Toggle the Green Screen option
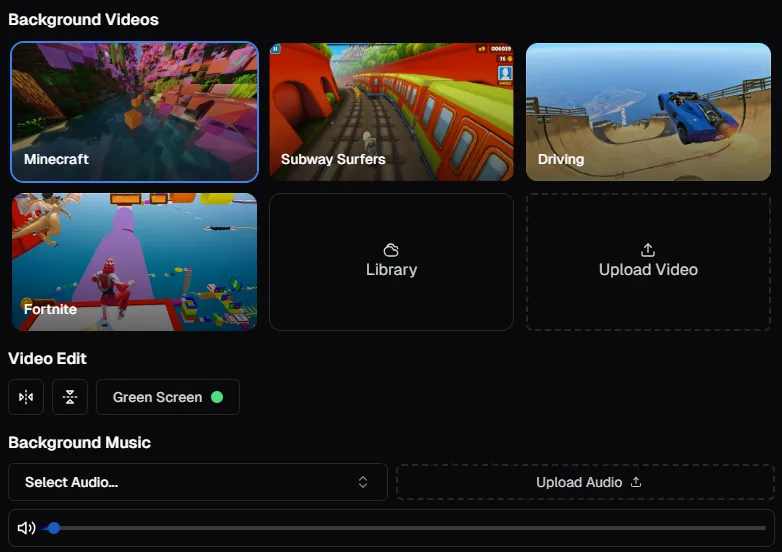Screen dimensions: 782x552 (x=168, y=397)
